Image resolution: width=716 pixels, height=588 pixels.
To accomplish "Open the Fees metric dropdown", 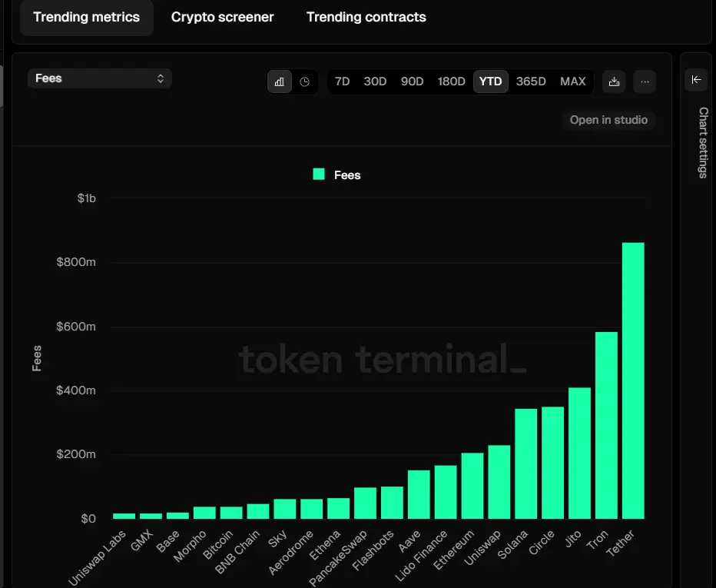I will 99,78.
